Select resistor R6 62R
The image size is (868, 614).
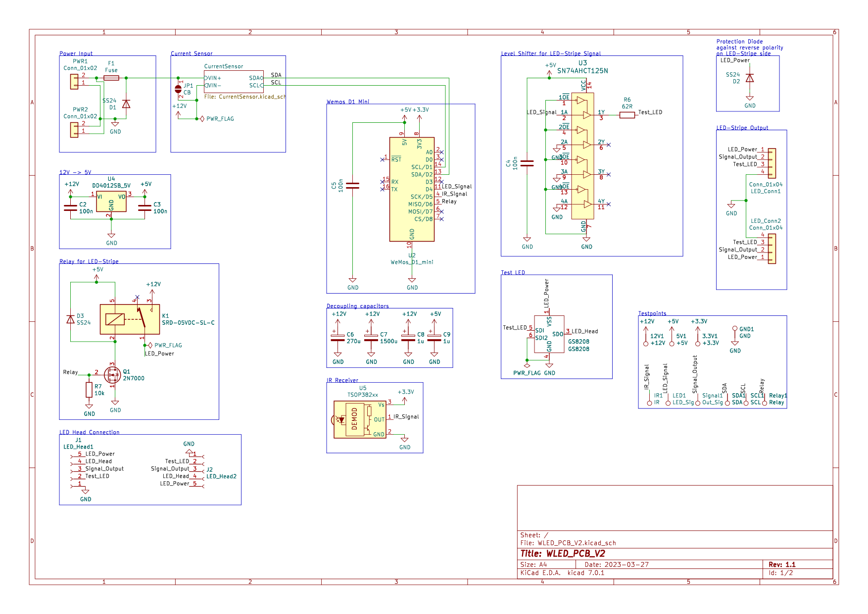coord(627,115)
